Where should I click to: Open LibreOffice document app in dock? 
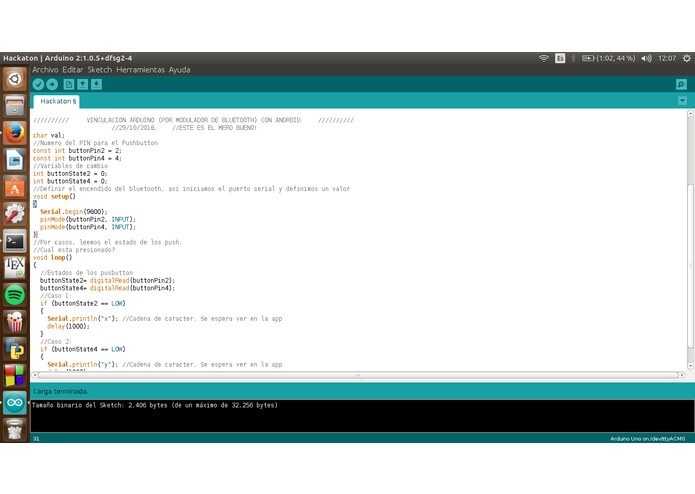[15, 160]
